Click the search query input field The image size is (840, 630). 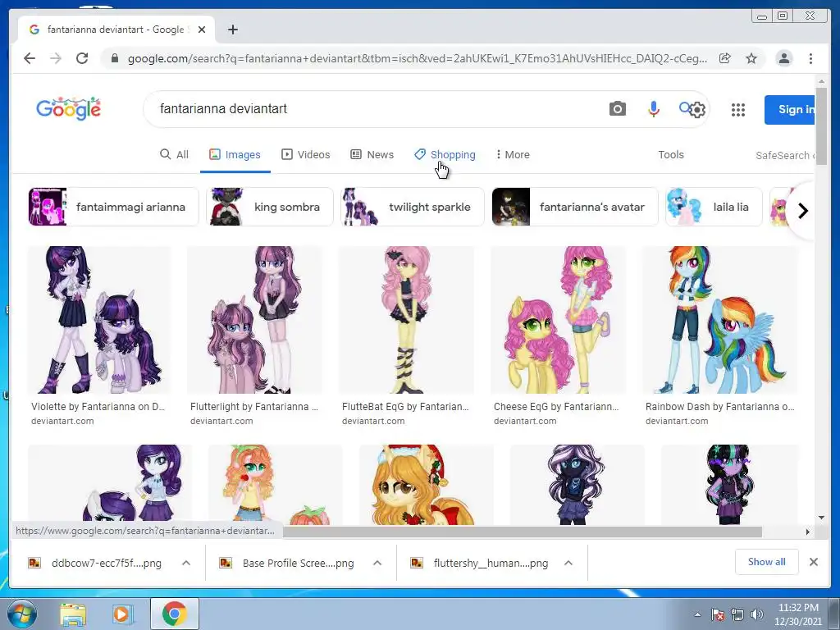[x=375, y=109]
